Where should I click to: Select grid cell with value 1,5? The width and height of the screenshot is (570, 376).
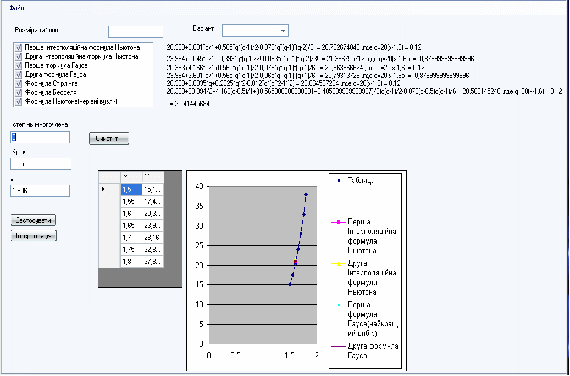tap(131, 189)
